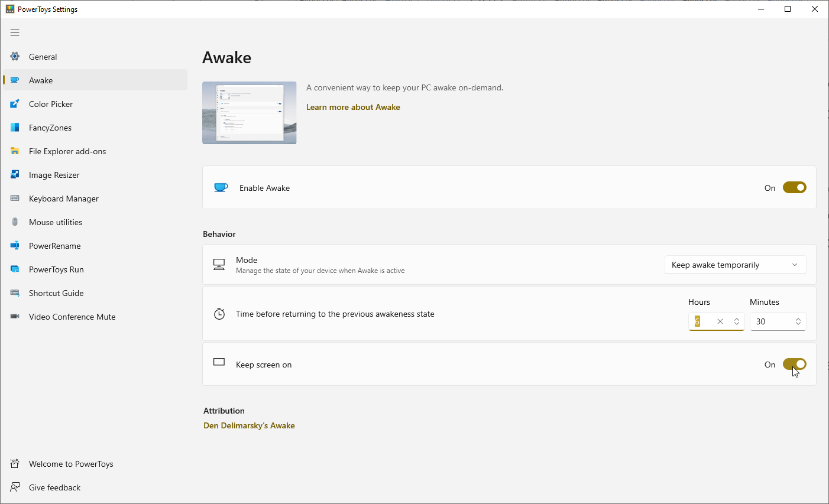Viewport: 829px width, 504px height.
Task: Click the Give feedback icon
Action: pos(15,487)
